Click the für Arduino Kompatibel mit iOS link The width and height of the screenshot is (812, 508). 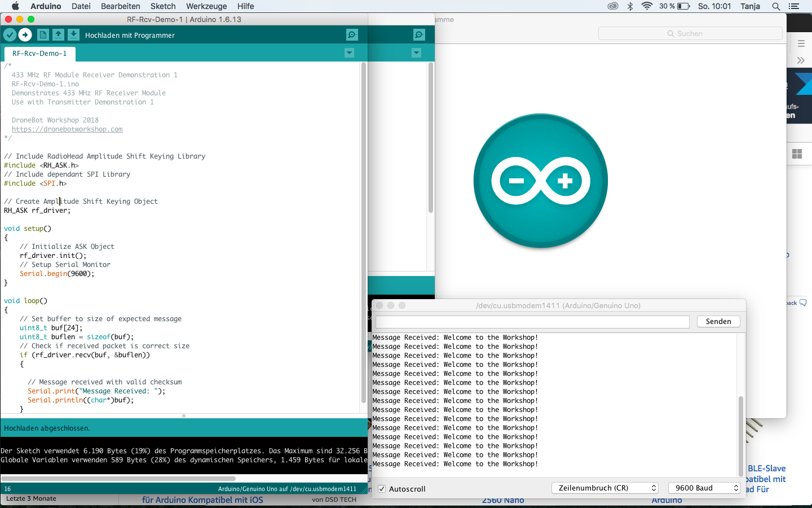click(202, 500)
